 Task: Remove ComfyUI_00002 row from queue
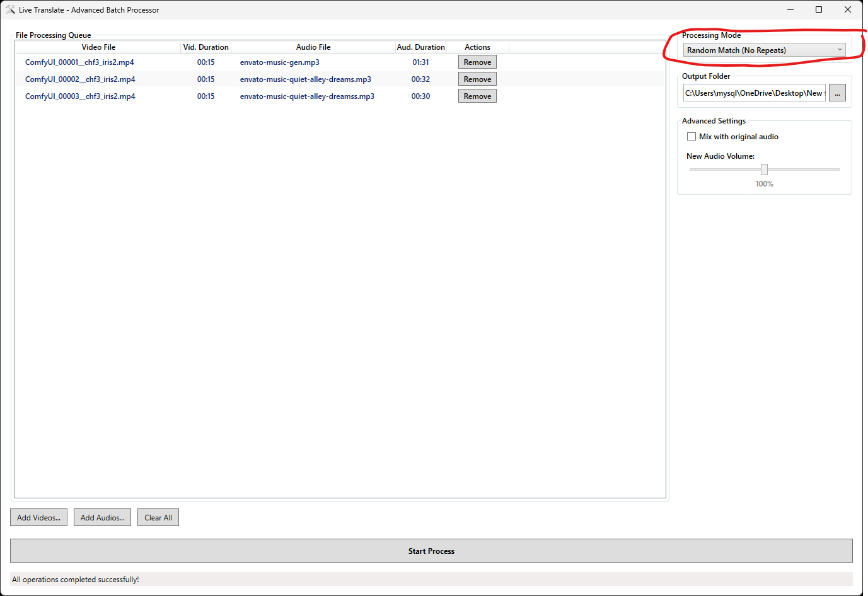[x=477, y=79]
